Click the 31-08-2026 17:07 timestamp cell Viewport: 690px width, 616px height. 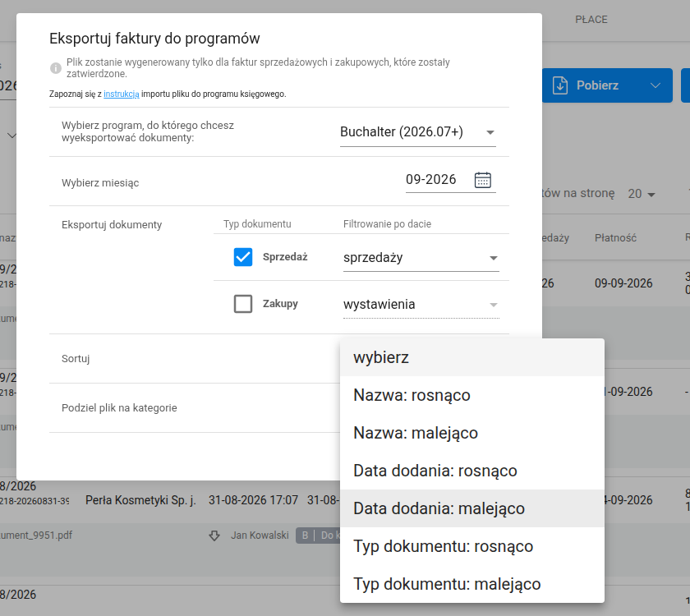pyautogui.click(x=254, y=500)
